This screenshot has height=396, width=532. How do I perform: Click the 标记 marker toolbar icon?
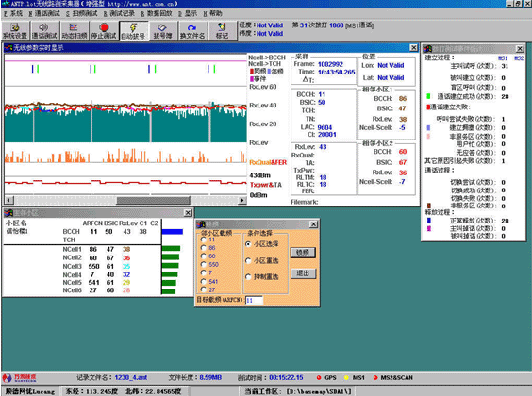coord(222,31)
